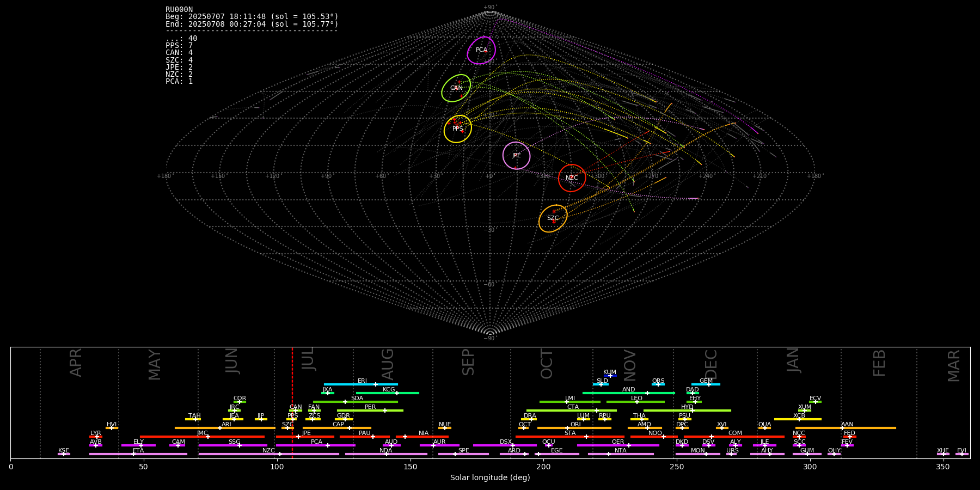The height and width of the screenshot is (490, 980).
Task: Click the 'FEB' month label in timeline
Action: [x=880, y=363]
